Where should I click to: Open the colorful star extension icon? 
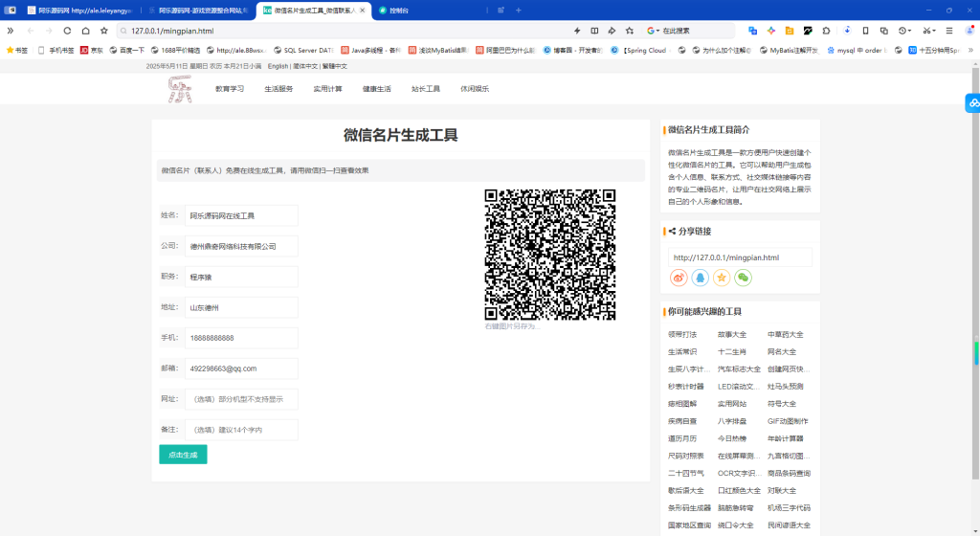(x=771, y=31)
